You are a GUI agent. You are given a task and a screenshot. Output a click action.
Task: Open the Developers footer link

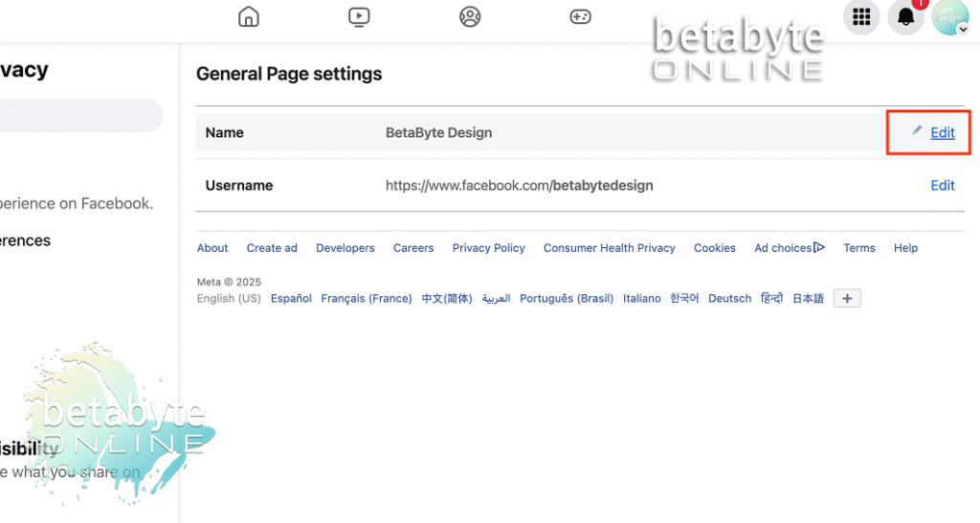(x=345, y=248)
